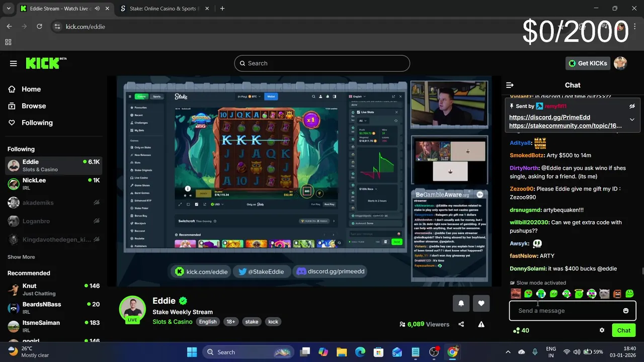Click the Slots & Casino category link

click(x=173, y=322)
